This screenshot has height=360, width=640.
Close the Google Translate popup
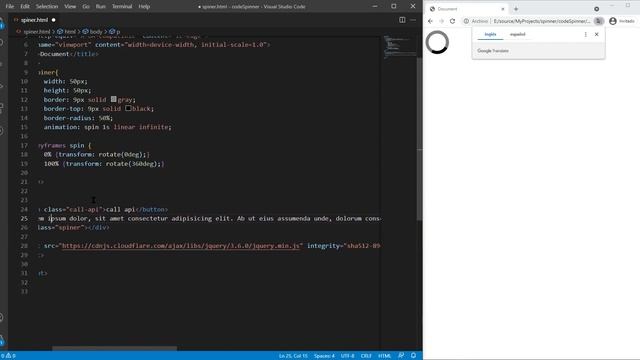click(597, 34)
